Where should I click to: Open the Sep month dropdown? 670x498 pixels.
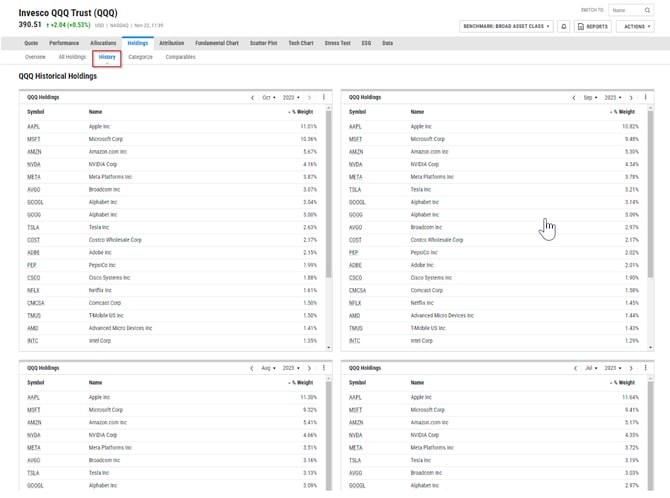pos(591,98)
